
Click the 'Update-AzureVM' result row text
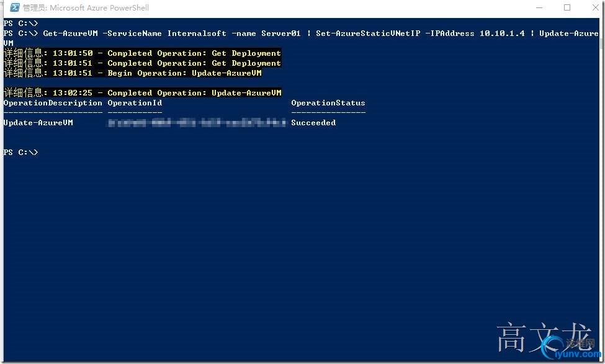(38, 123)
